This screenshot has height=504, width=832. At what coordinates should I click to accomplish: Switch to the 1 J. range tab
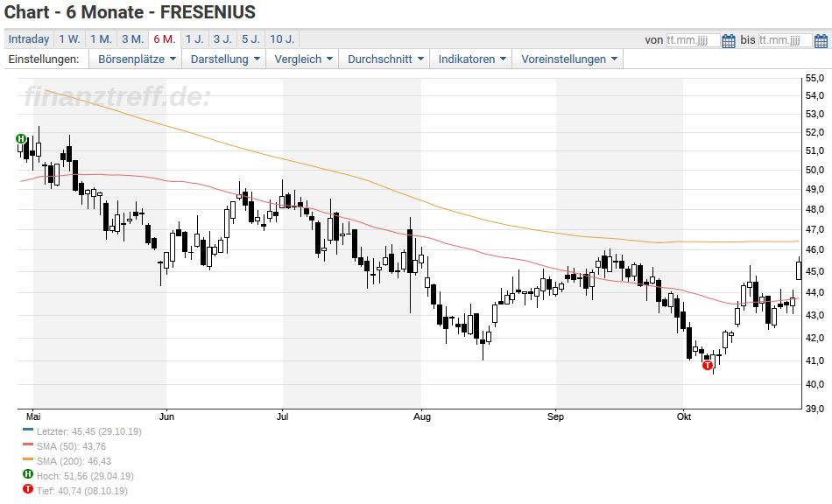pyautogui.click(x=194, y=39)
